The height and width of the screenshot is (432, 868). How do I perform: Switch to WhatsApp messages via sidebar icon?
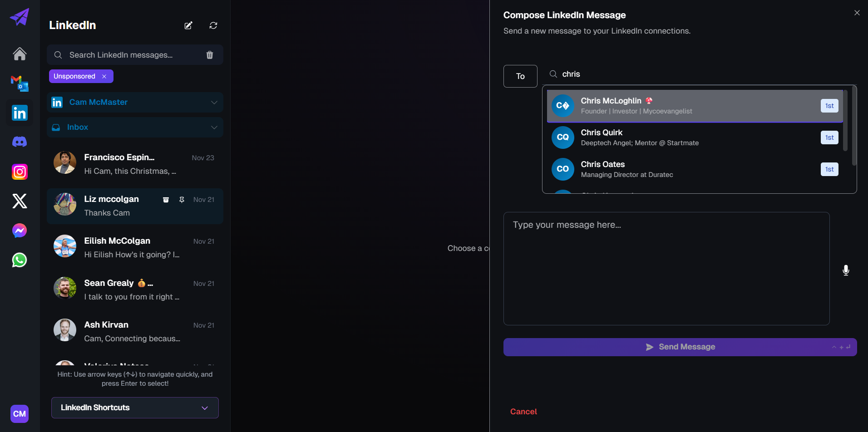(20, 260)
